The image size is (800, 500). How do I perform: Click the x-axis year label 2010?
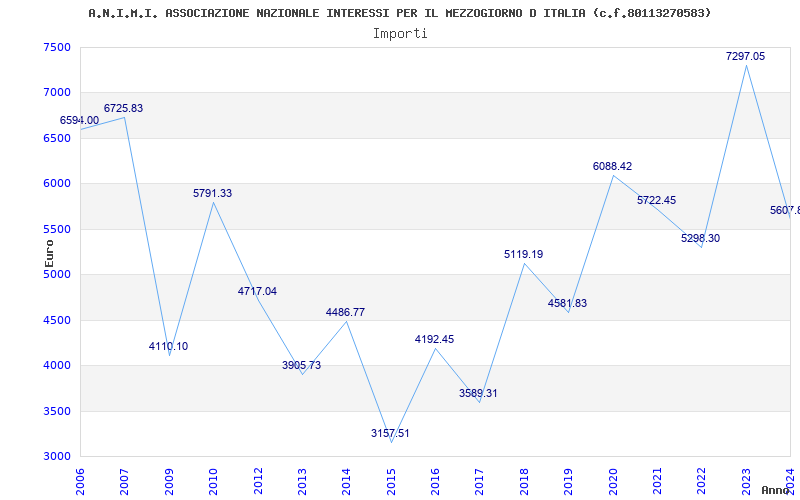(x=213, y=481)
